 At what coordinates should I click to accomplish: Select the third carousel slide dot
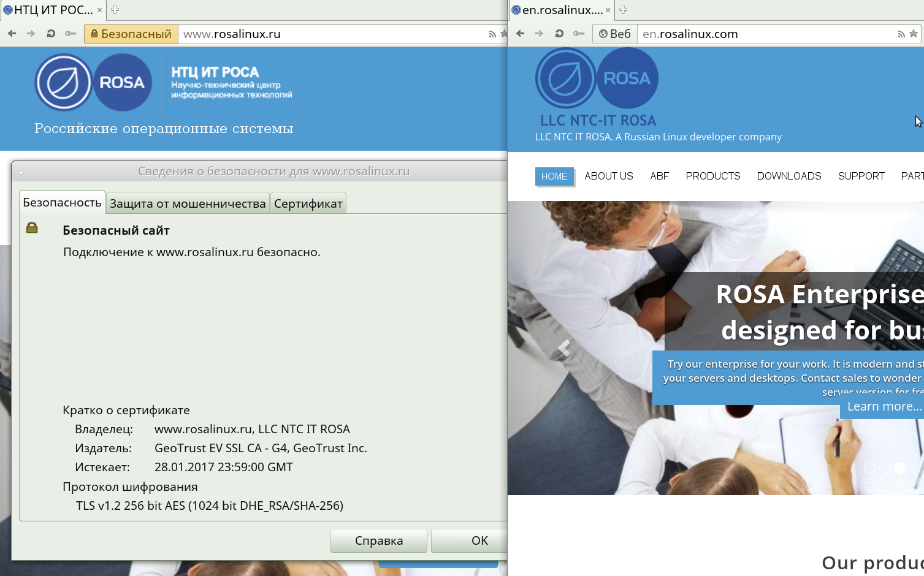point(899,467)
